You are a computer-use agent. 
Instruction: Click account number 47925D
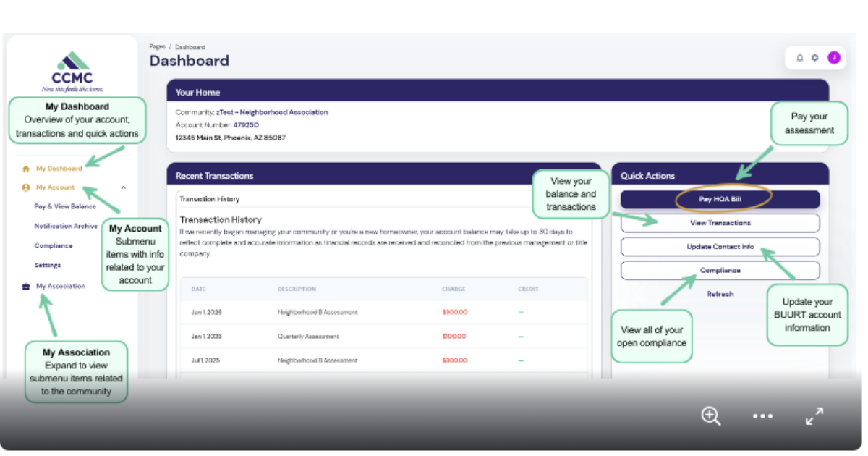(246, 124)
